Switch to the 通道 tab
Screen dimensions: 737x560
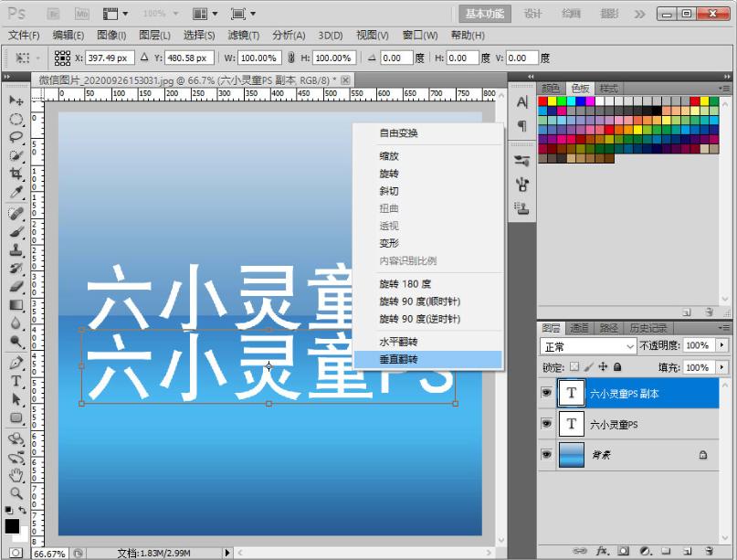click(580, 327)
